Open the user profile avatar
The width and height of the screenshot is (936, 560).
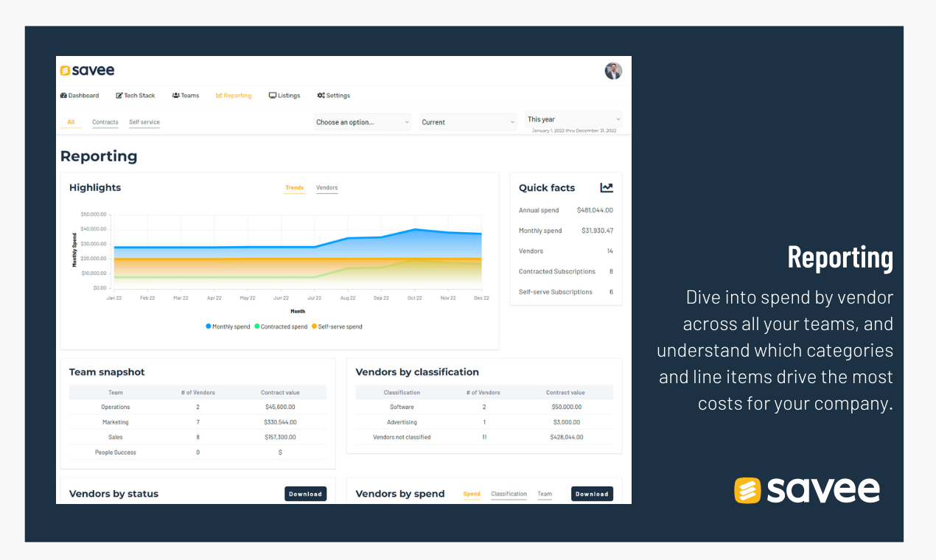click(x=613, y=71)
